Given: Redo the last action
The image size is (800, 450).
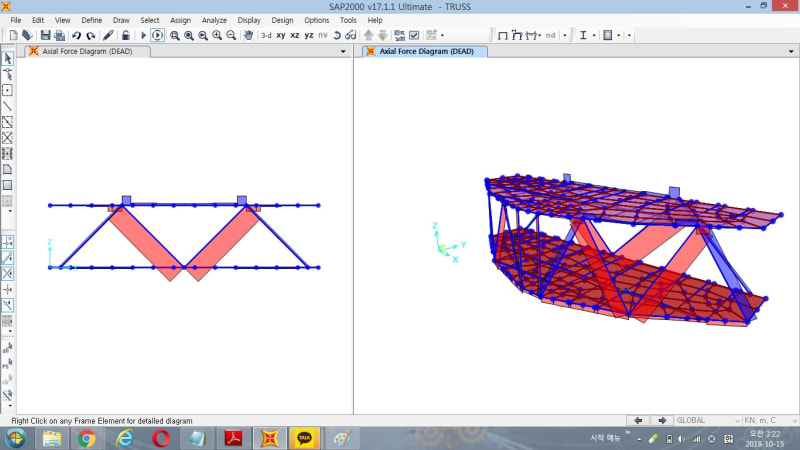Looking at the screenshot, I should (91, 35).
